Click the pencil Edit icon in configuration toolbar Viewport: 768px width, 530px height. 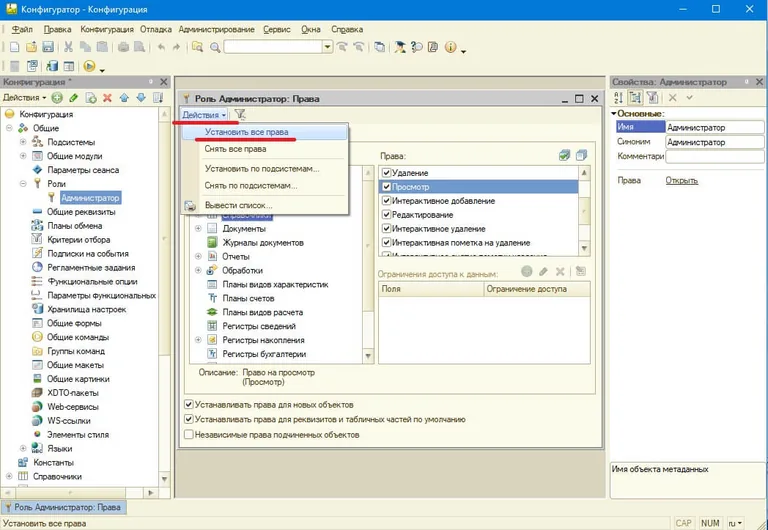pos(74,98)
